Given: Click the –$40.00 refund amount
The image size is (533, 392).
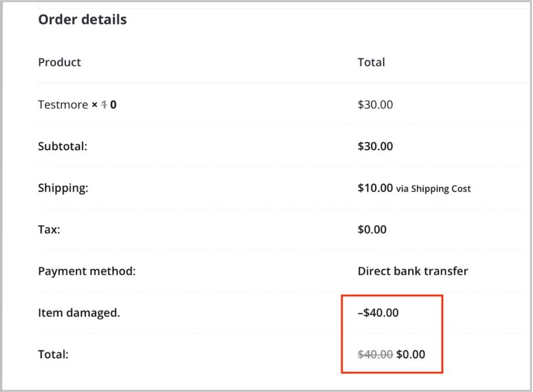Looking at the screenshot, I should tap(378, 313).
